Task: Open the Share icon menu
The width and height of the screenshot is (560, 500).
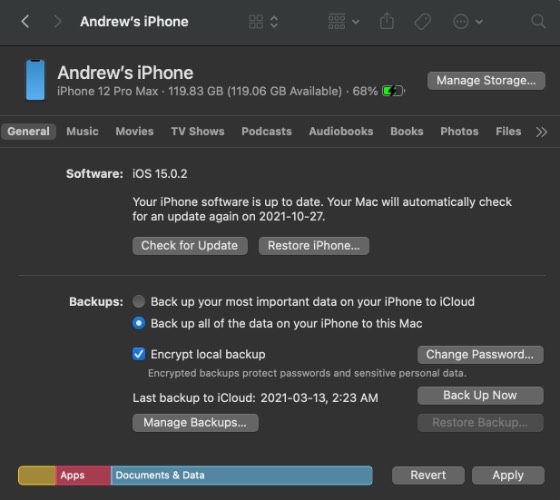Action: (x=387, y=21)
